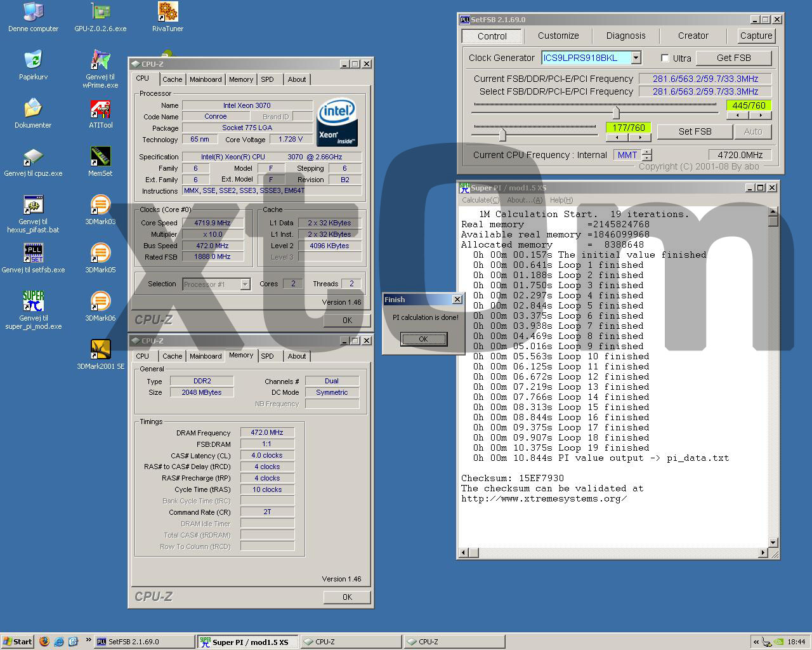
Task: Open cpuz.exe shortcut icon
Action: coord(33,156)
